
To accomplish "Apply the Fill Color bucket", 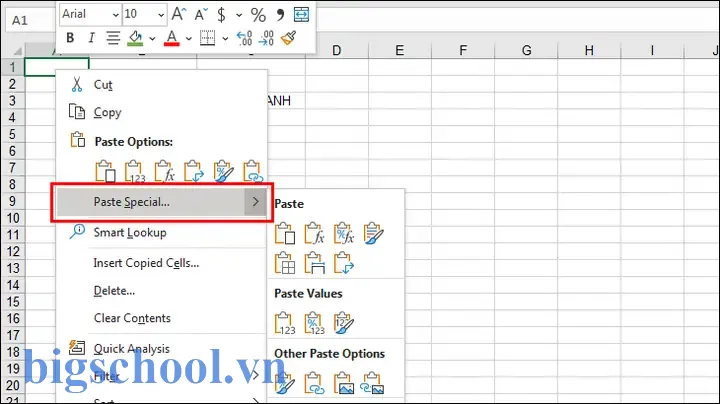I will [x=135, y=38].
